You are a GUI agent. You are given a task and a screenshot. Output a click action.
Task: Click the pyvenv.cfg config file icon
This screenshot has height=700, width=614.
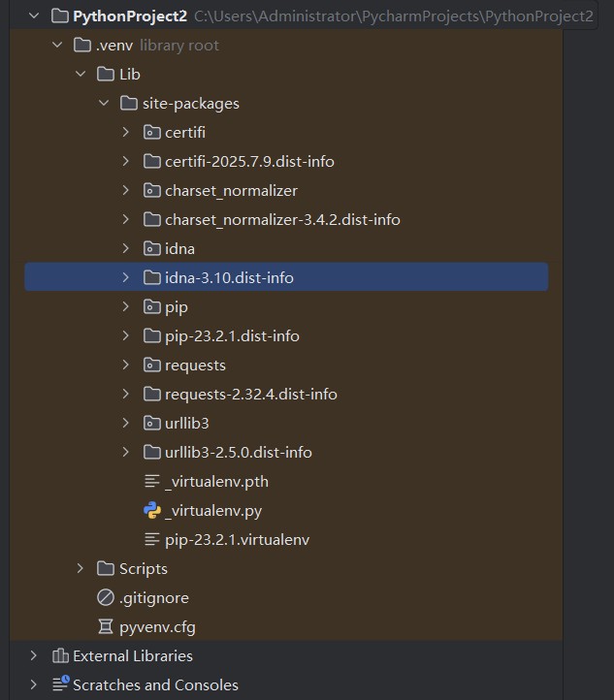(106, 626)
